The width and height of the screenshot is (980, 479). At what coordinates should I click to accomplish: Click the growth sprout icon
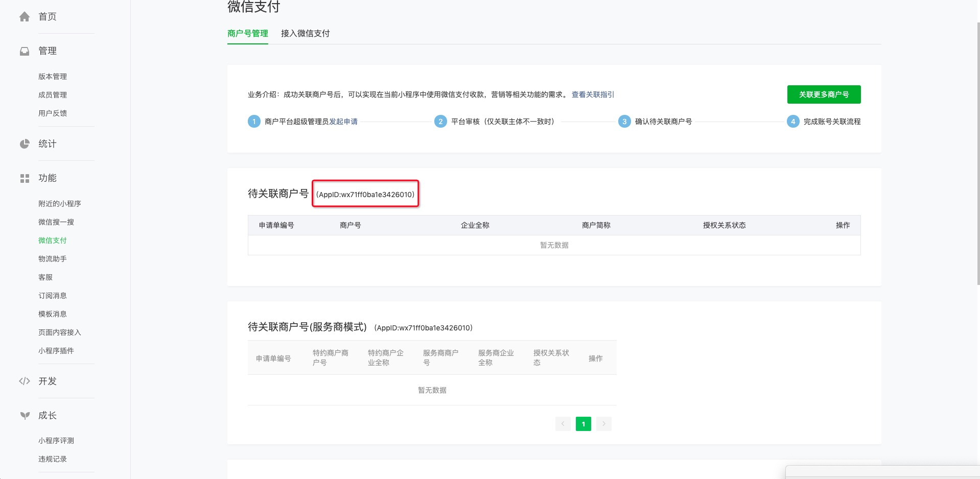pyautogui.click(x=25, y=415)
